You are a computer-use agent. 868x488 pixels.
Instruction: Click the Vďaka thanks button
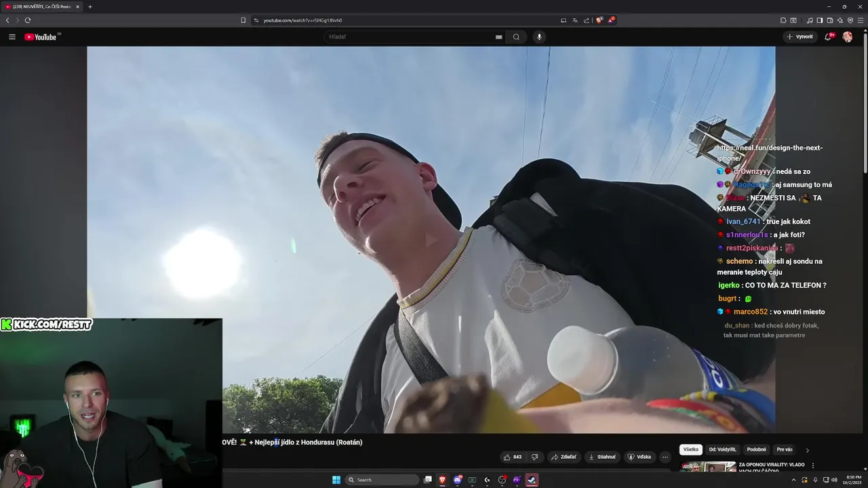639,457
